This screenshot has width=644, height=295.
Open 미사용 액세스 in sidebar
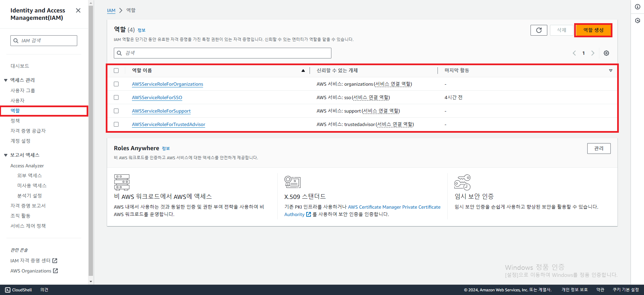click(32, 185)
